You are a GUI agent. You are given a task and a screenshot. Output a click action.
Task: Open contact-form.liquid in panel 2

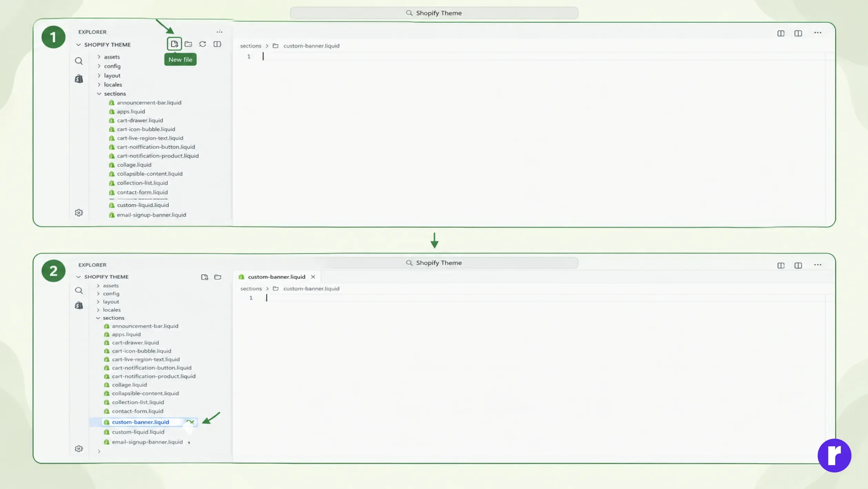(x=138, y=411)
